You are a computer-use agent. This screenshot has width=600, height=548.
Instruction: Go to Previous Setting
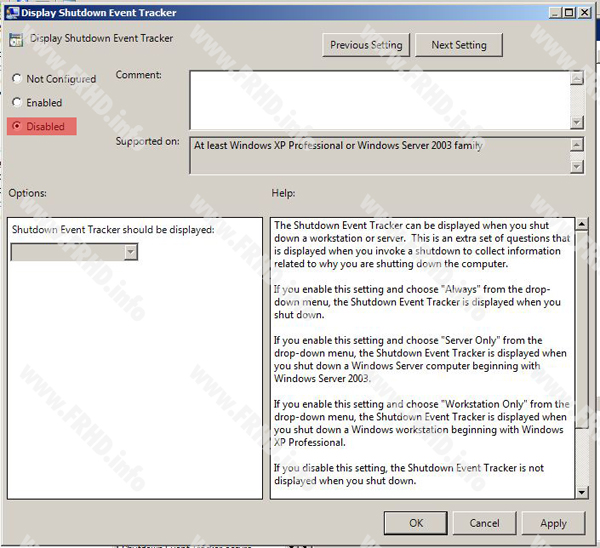click(366, 45)
